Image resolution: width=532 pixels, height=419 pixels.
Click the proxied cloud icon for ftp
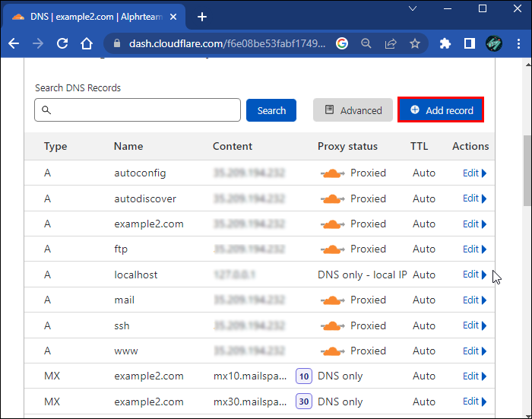coord(332,249)
